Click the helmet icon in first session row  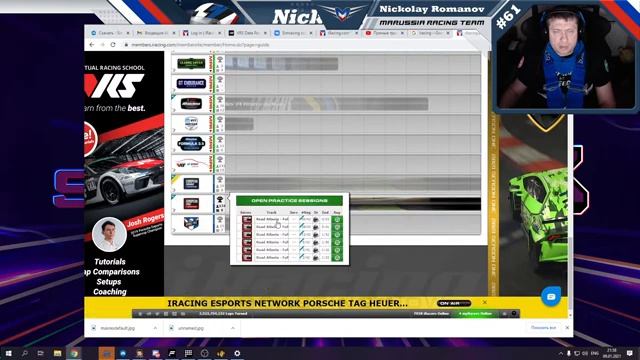point(316,220)
